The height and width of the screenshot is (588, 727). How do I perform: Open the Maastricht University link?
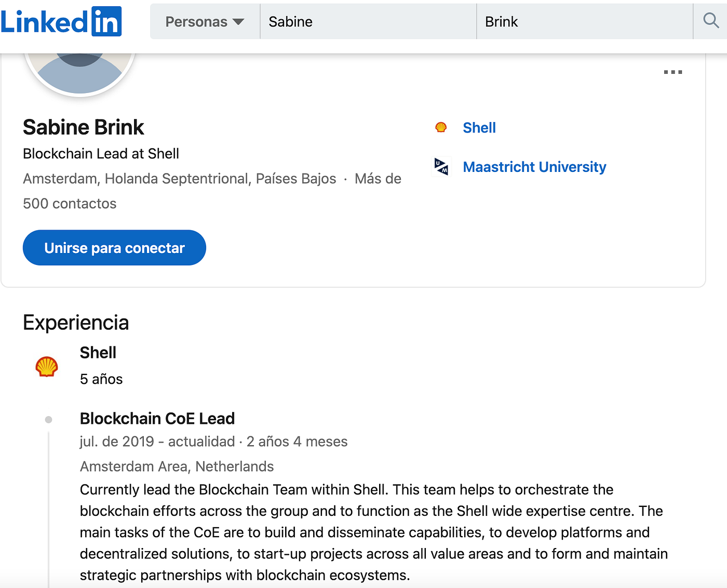(x=534, y=167)
